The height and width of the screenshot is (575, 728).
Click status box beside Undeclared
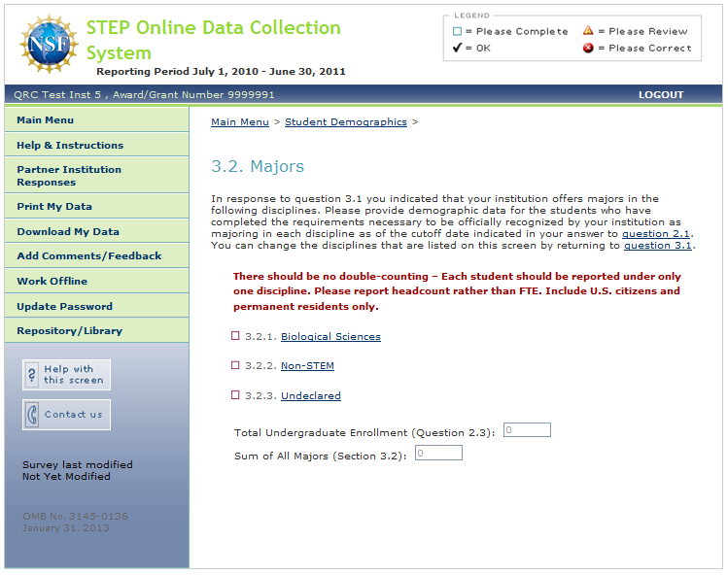[235, 395]
